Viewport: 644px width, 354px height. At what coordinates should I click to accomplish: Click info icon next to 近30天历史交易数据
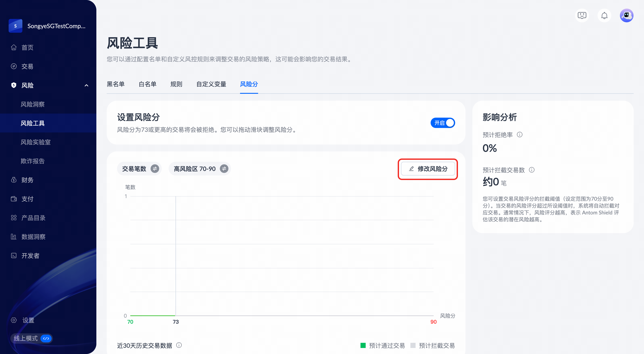pos(179,345)
